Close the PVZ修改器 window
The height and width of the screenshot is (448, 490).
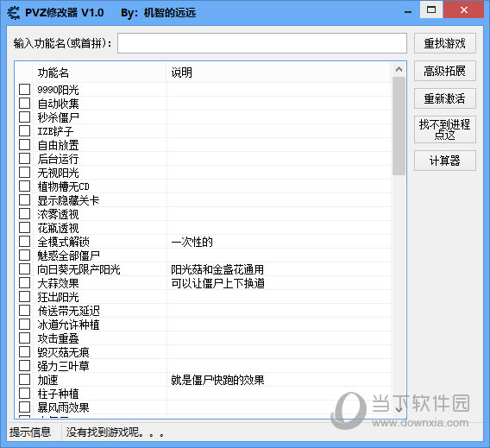tap(464, 9)
